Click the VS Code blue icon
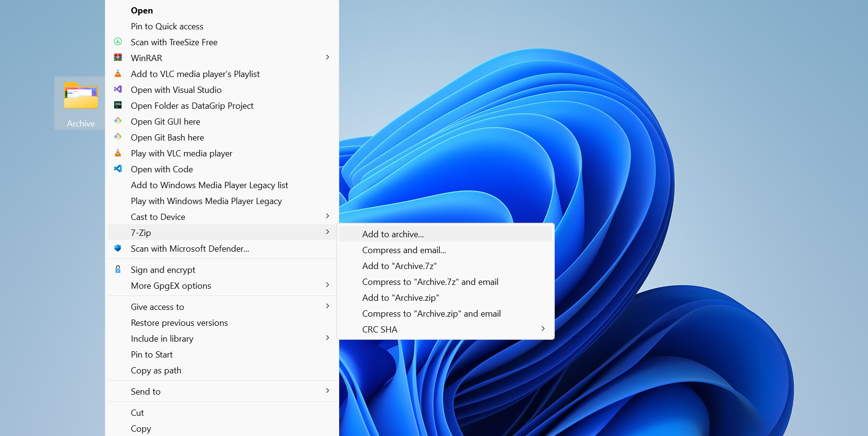Viewport: 868px width, 436px height. click(118, 169)
